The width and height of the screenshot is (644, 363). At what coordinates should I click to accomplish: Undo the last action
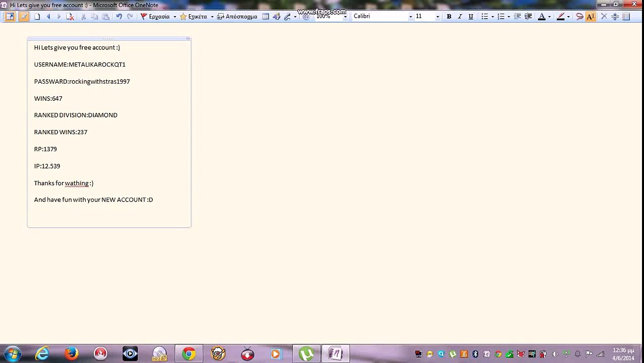119,17
